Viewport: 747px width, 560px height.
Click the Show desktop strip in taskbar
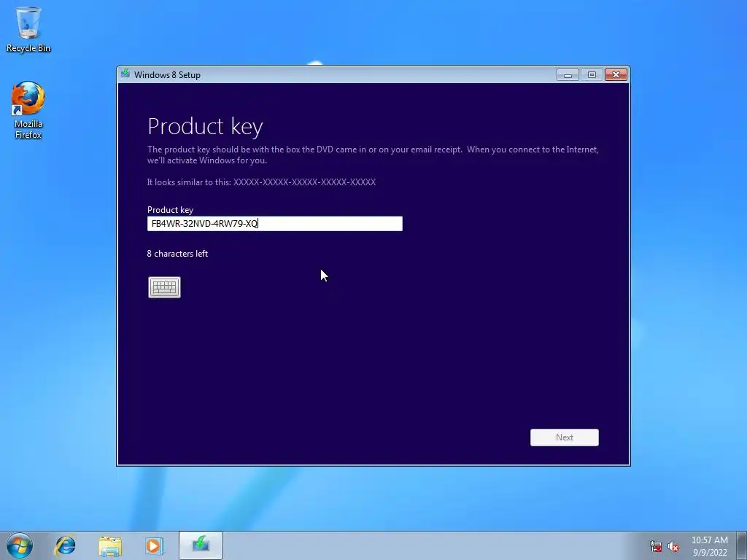(x=742, y=545)
